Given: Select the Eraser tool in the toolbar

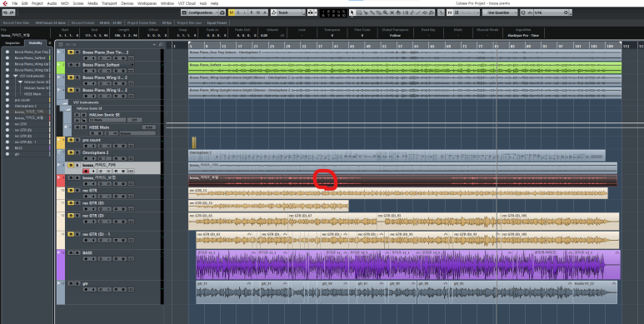Looking at the screenshot, I should (379, 12).
